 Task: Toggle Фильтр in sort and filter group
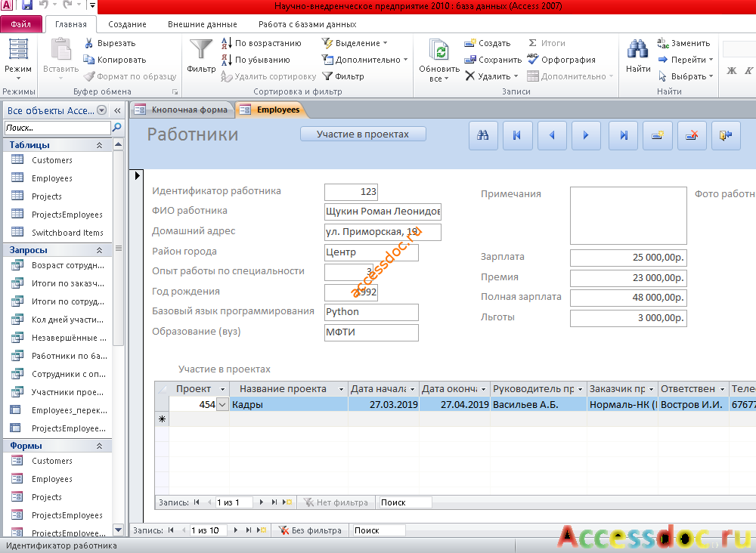pos(343,76)
